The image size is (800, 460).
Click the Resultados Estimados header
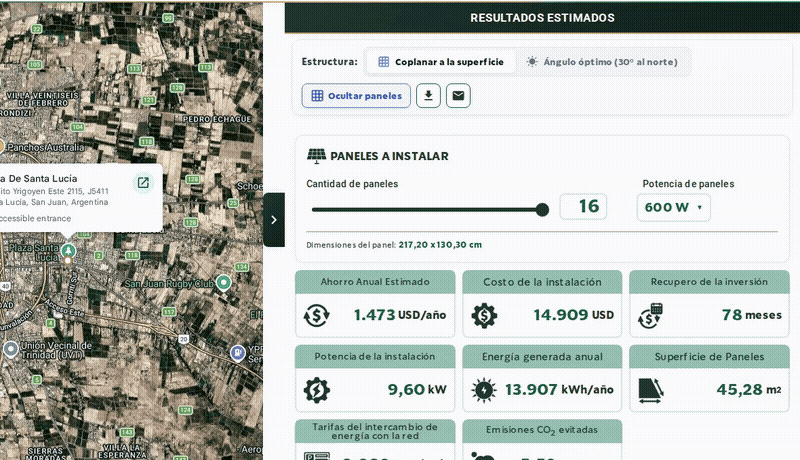[542, 18]
